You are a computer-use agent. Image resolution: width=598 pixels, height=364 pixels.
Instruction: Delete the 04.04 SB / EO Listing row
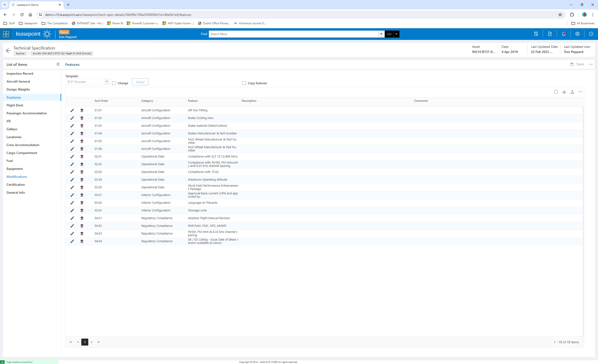click(x=82, y=241)
